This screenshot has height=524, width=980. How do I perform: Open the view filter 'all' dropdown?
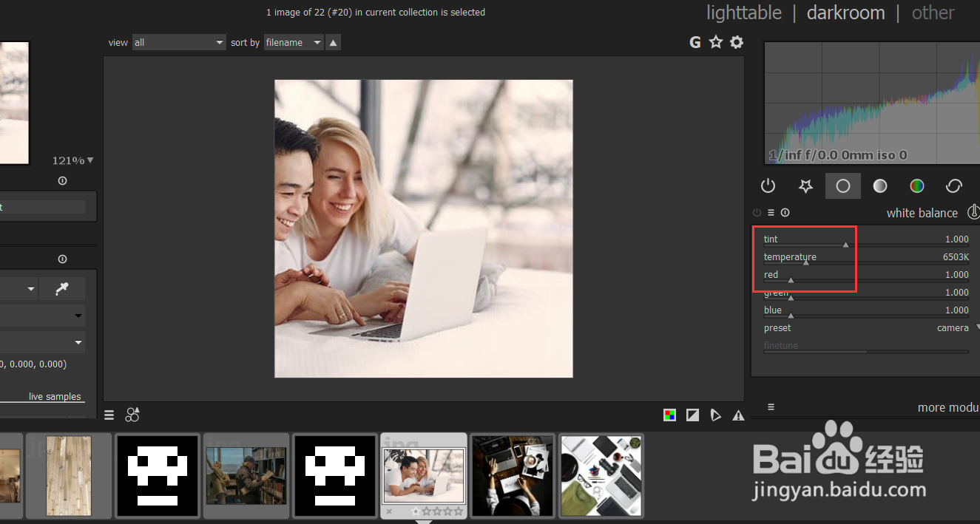pos(179,43)
